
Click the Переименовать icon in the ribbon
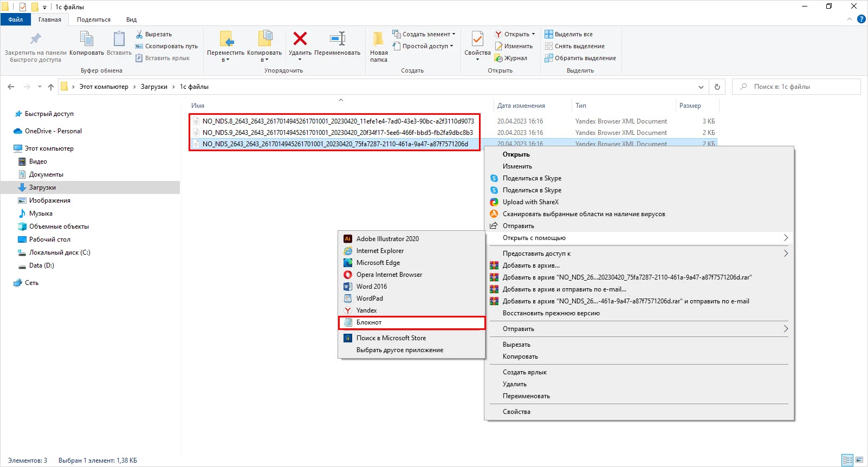pyautogui.click(x=338, y=38)
